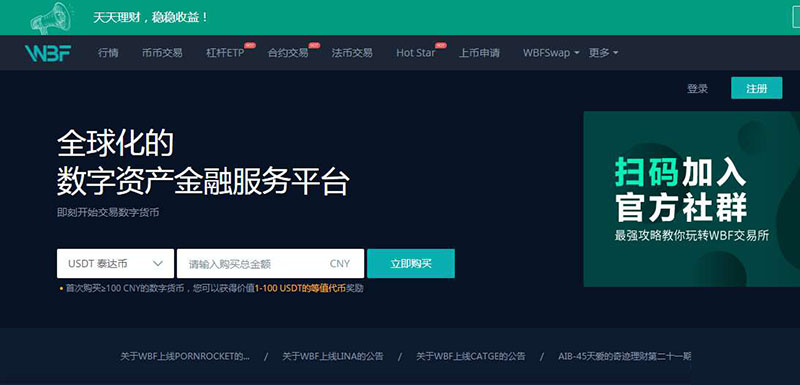The image size is (800, 385).
Task: Click the 立即购买 buy button
Action: click(411, 264)
